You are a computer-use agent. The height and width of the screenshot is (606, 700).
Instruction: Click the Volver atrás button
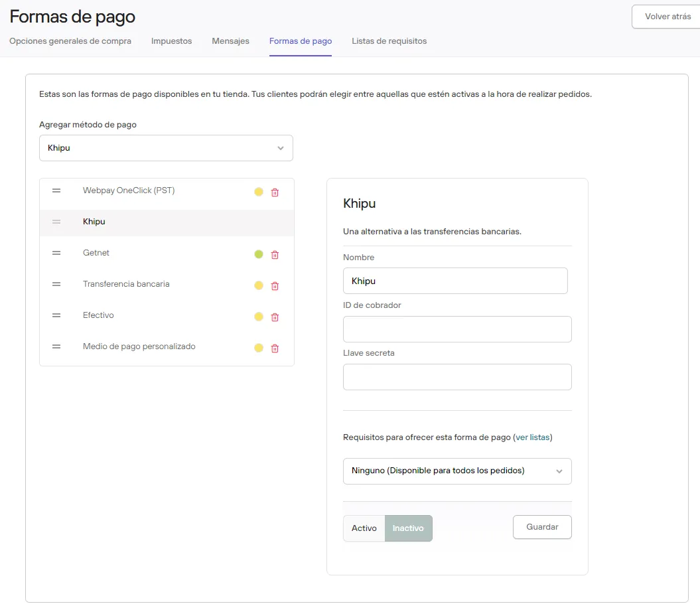[x=667, y=17]
